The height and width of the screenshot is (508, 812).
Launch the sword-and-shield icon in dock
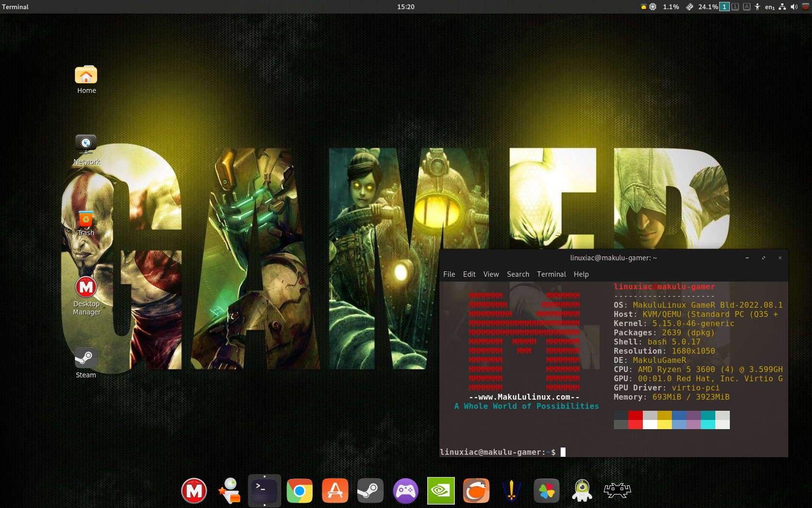(x=511, y=491)
